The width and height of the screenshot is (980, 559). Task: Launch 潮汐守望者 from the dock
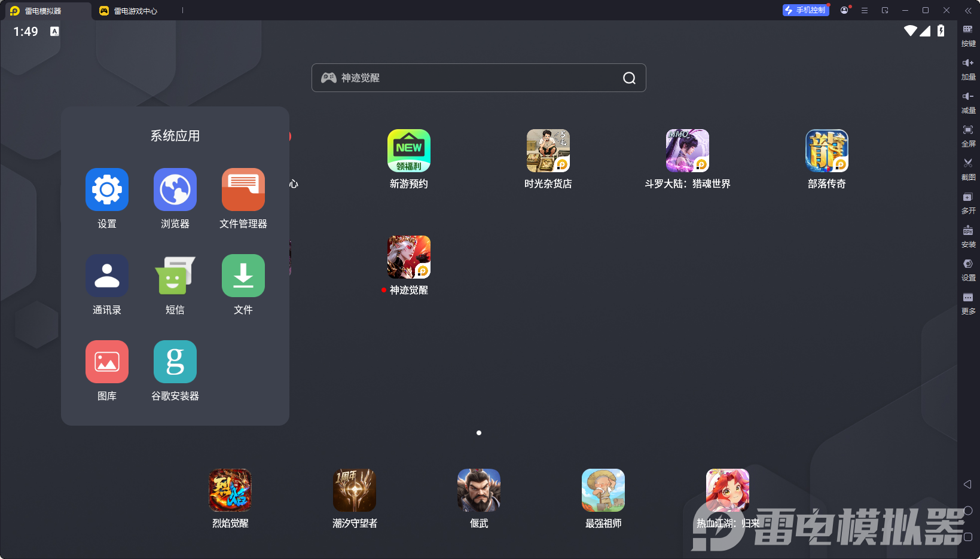[355, 490]
